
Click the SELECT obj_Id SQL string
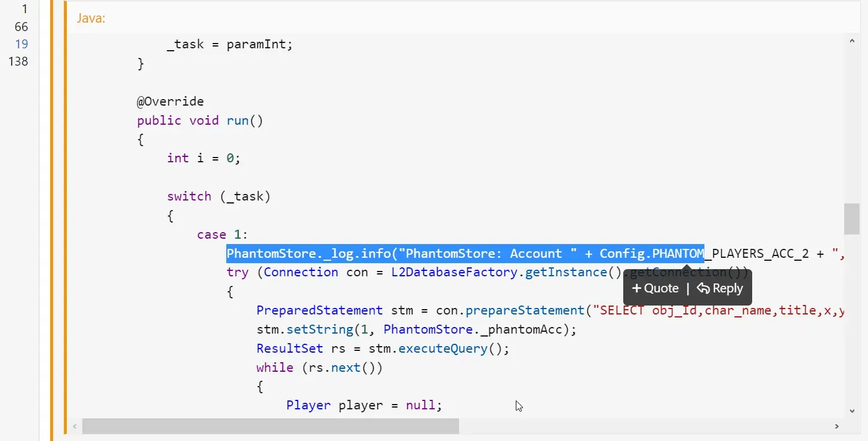(x=719, y=310)
